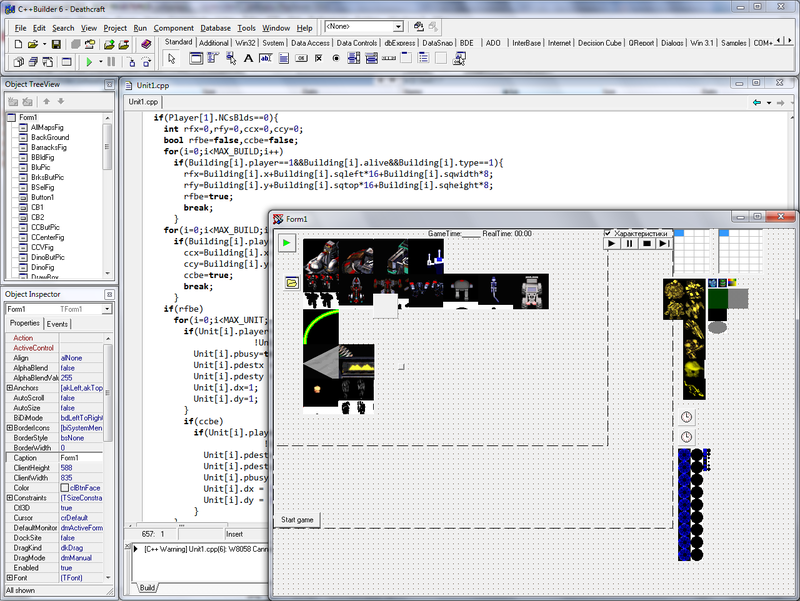Screen dimensions: 800x601
Task: Select the arrow pointer tool in palette
Action: pyautogui.click(x=172, y=59)
